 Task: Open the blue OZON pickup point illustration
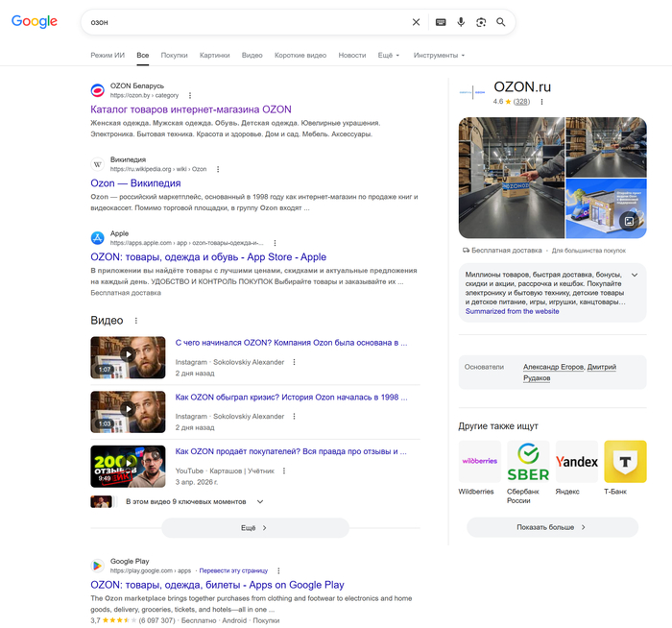pos(606,208)
